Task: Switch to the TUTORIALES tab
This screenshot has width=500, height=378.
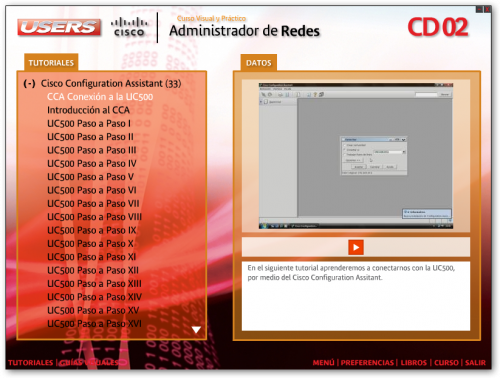Action: click(51, 63)
